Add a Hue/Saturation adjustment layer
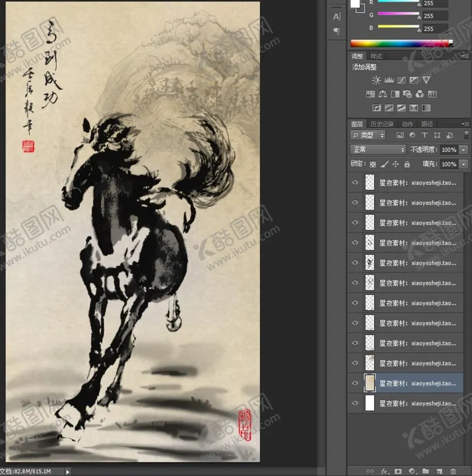472x476 pixels. pyautogui.click(x=371, y=93)
